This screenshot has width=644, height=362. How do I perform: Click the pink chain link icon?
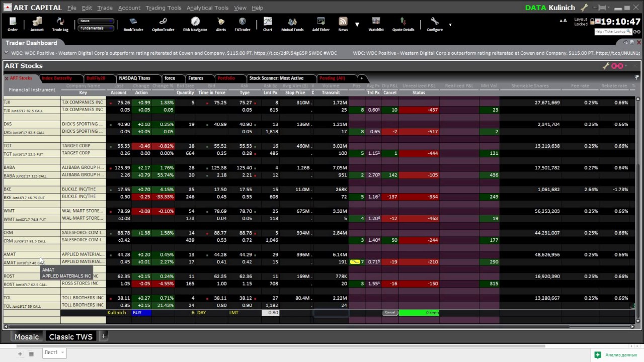pyautogui.click(x=617, y=66)
